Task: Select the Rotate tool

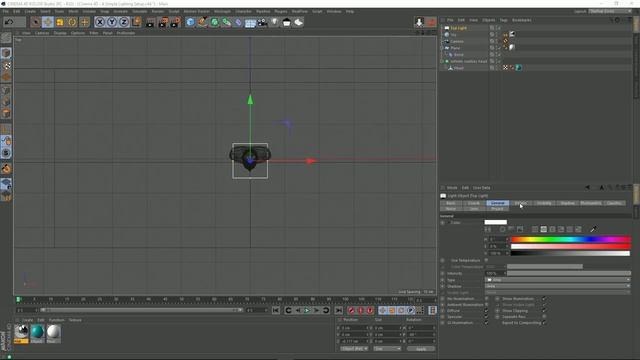Action: tap(72, 22)
